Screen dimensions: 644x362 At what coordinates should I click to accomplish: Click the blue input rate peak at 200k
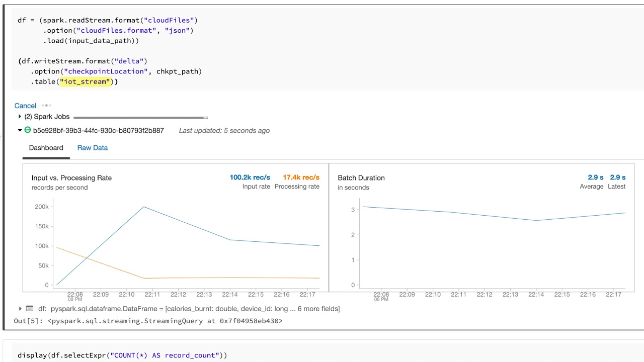[144, 207]
